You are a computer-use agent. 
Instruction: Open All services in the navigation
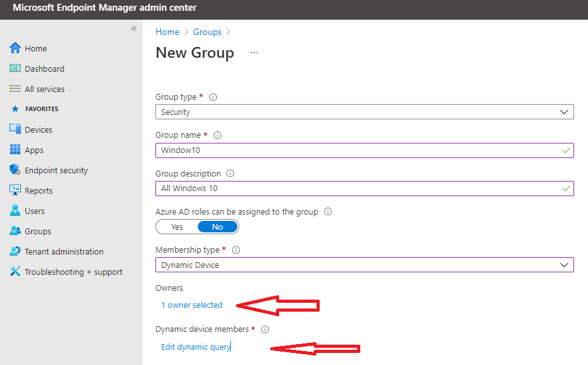pyautogui.click(x=44, y=89)
